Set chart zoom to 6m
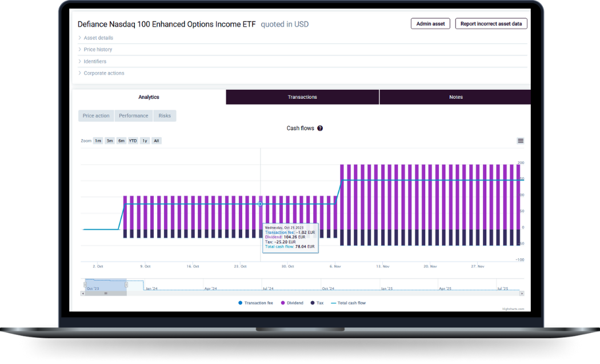Image resolution: width=600 pixels, height=364 pixels. tap(121, 141)
